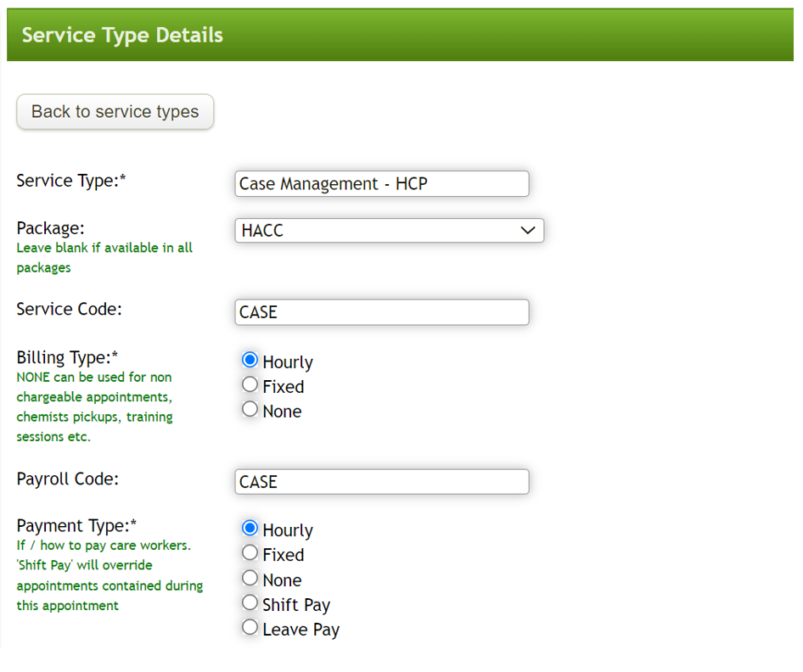This screenshot has width=803, height=672.
Task: Select the Fixed payment type option
Action: pos(250,552)
